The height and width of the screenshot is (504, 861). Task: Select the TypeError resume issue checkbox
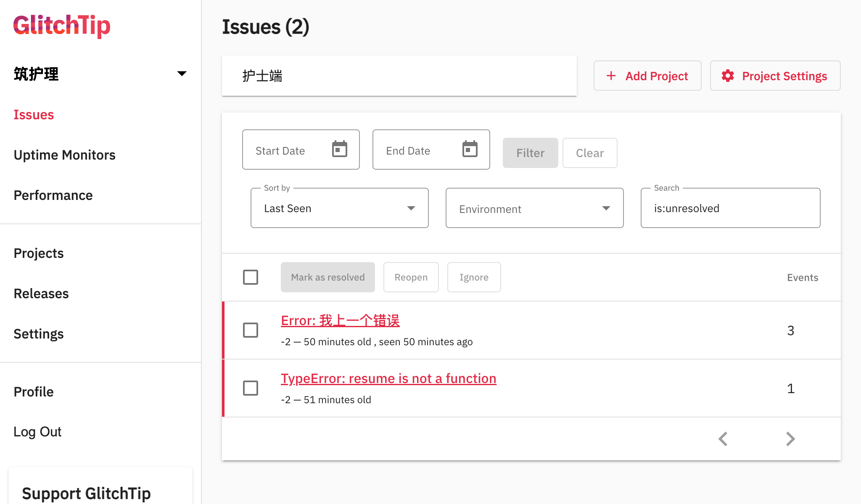tap(251, 388)
